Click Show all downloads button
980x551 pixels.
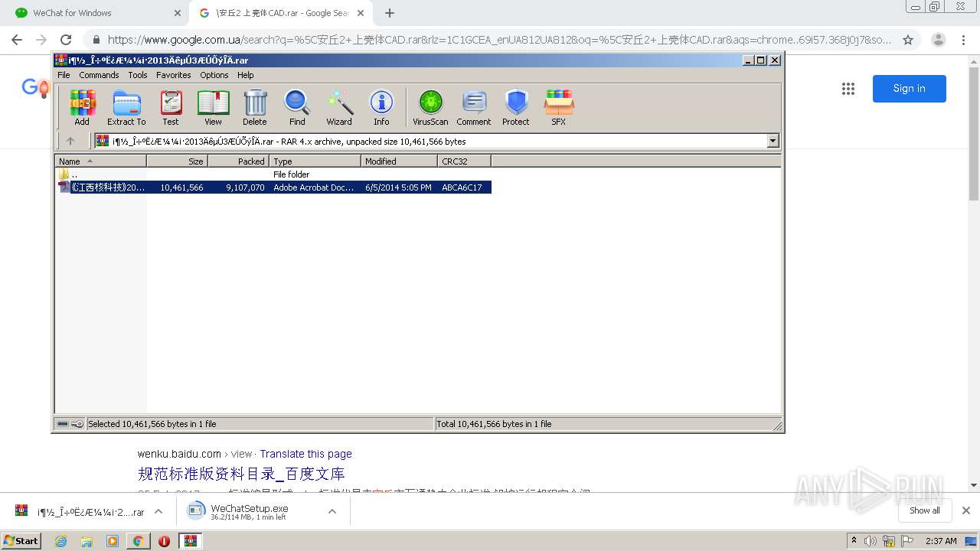925,510
